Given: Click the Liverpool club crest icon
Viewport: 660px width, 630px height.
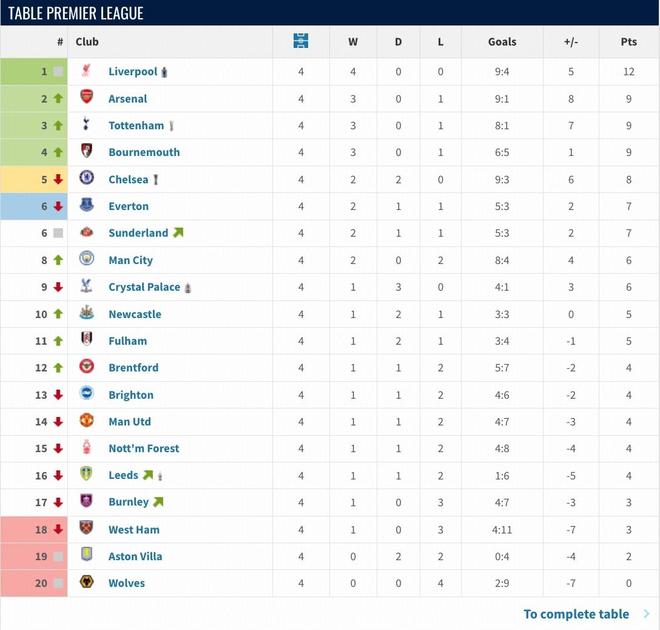Looking at the screenshot, I should coord(87,71).
